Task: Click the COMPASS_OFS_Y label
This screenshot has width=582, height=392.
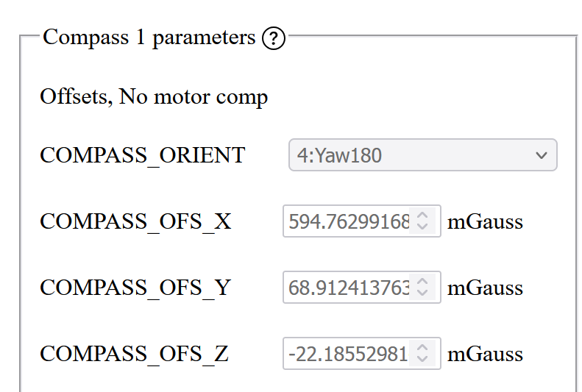Action: click(x=135, y=288)
